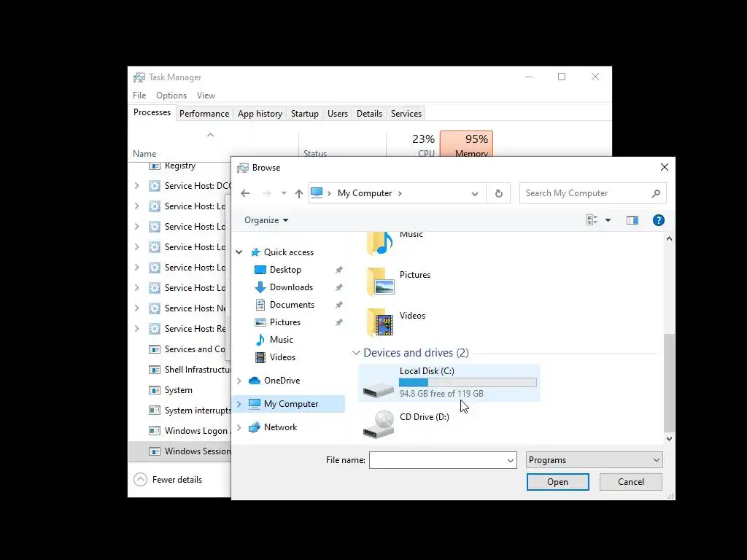Viewport: 747px width, 560px height.
Task: Select Videos in navigation pane
Action: 282,357
